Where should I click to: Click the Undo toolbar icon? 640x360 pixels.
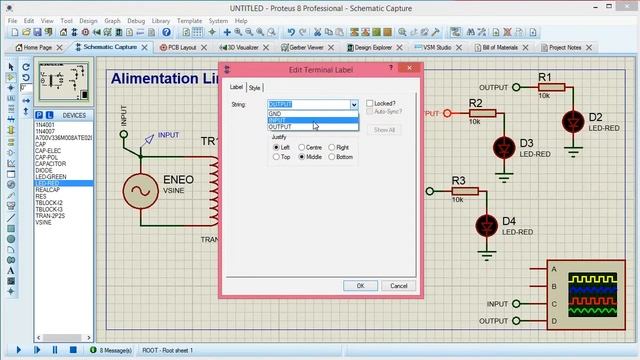[x=291, y=32]
